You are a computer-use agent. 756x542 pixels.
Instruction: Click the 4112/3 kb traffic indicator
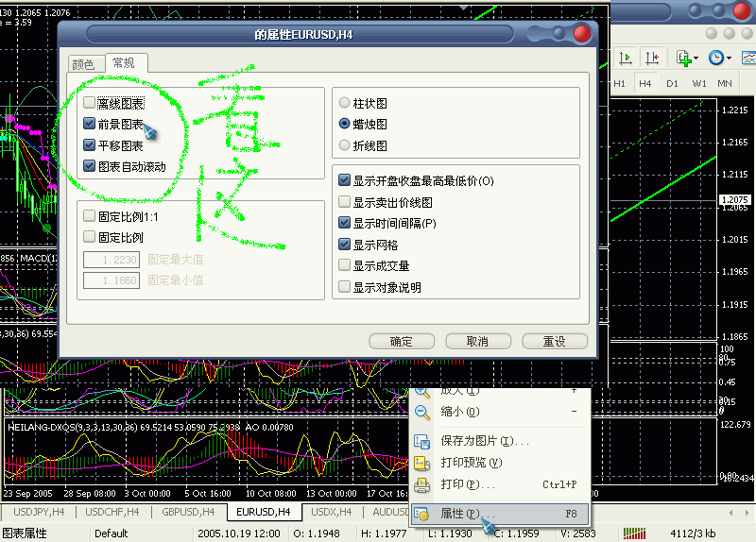[x=693, y=534]
